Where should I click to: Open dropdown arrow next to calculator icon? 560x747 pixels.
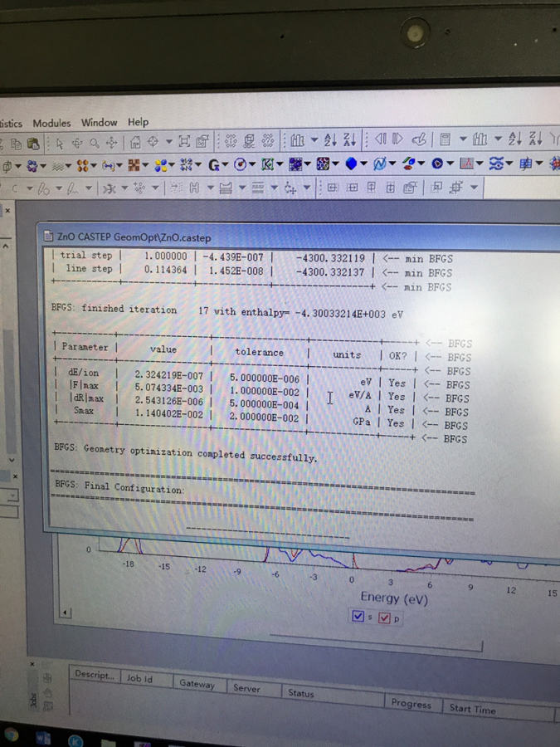point(463,139)
